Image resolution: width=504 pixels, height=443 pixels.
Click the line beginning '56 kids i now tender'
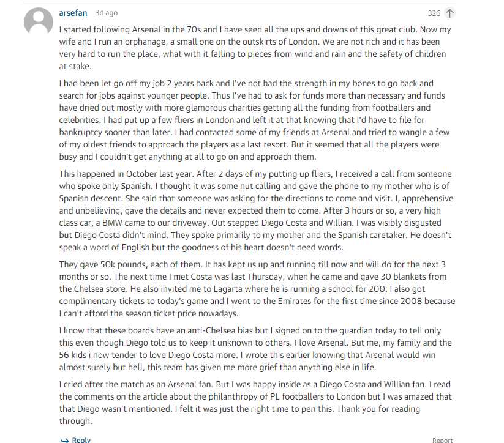coord(247,355)
